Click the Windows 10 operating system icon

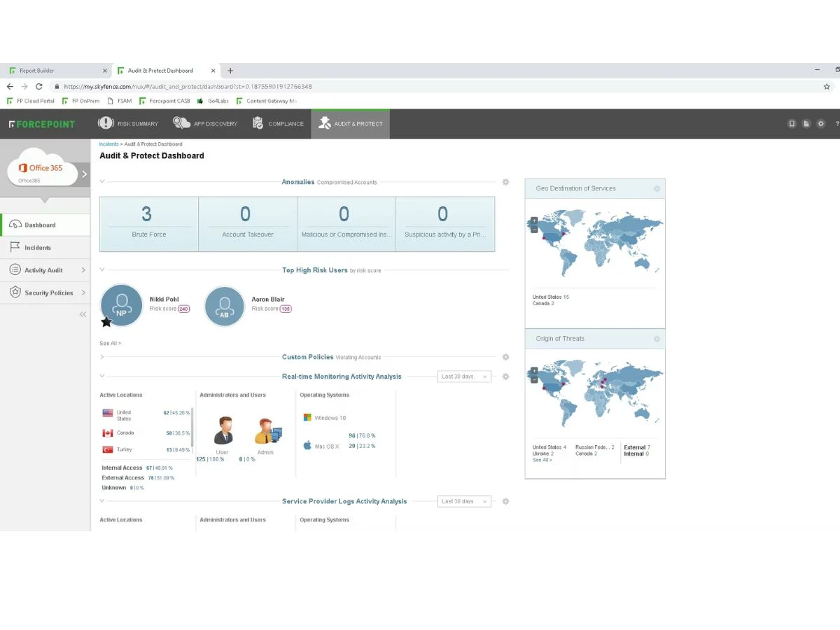click(x=307, y=417)
